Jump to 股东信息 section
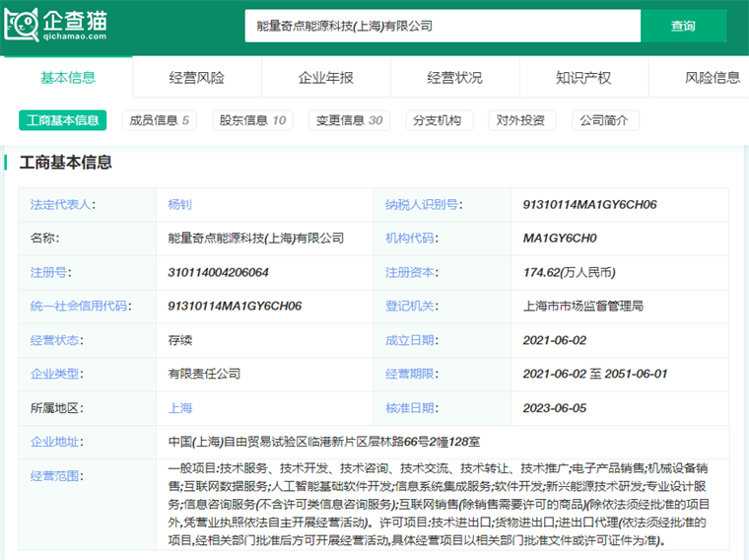This screenshot has height=560, width=749. point(252,120)
